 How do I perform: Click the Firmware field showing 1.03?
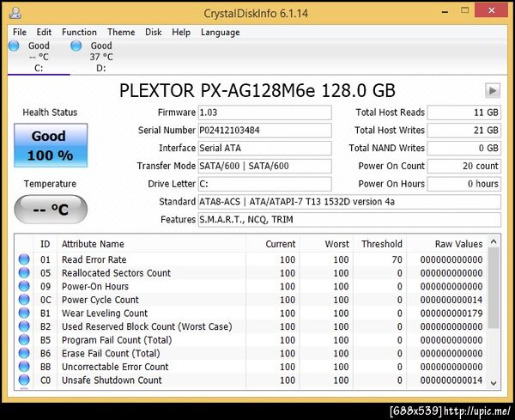[x=264, y=113]
